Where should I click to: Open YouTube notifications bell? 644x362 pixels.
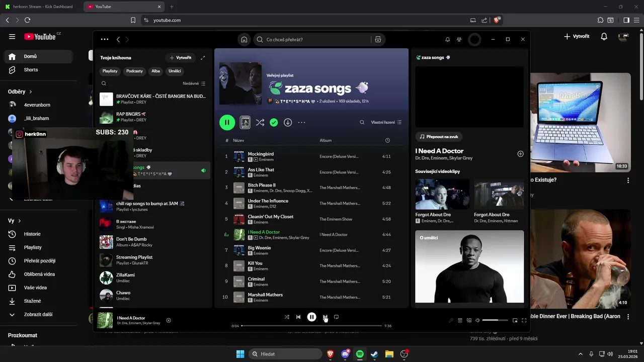click(604, 37)
